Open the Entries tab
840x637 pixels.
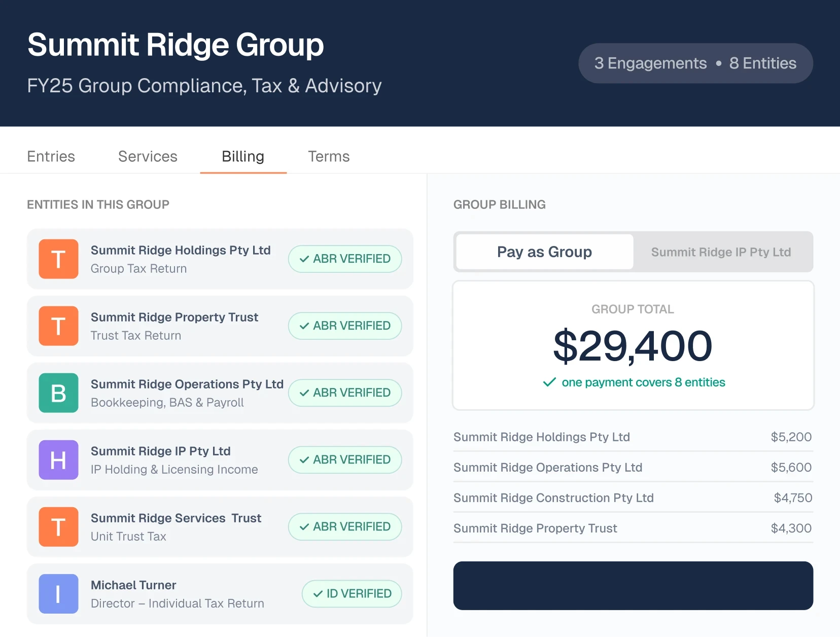(x=51, y=156)
